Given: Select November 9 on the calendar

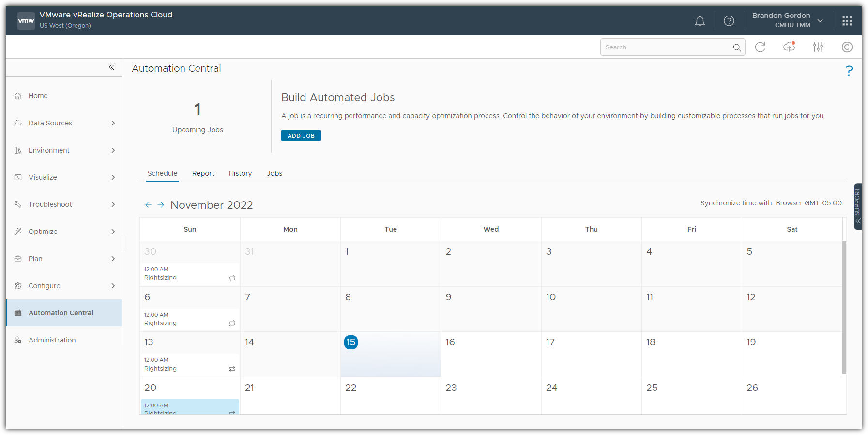Looking at the screenshot, I should (x=491, y=309).
